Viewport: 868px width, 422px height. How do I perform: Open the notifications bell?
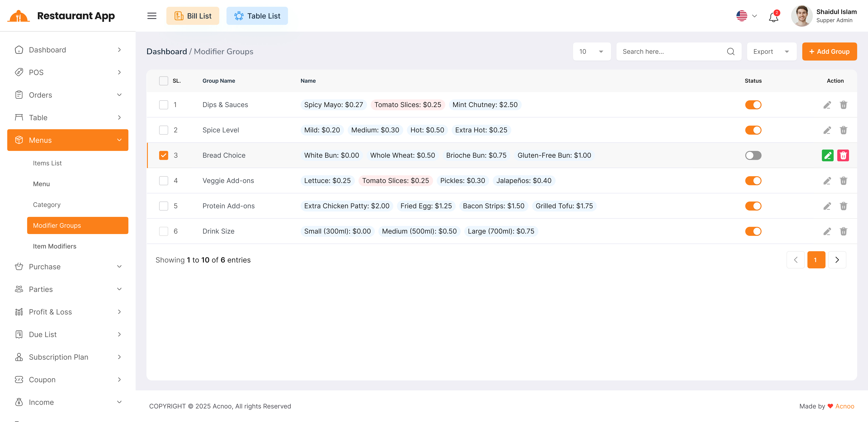tap(773, 17)
